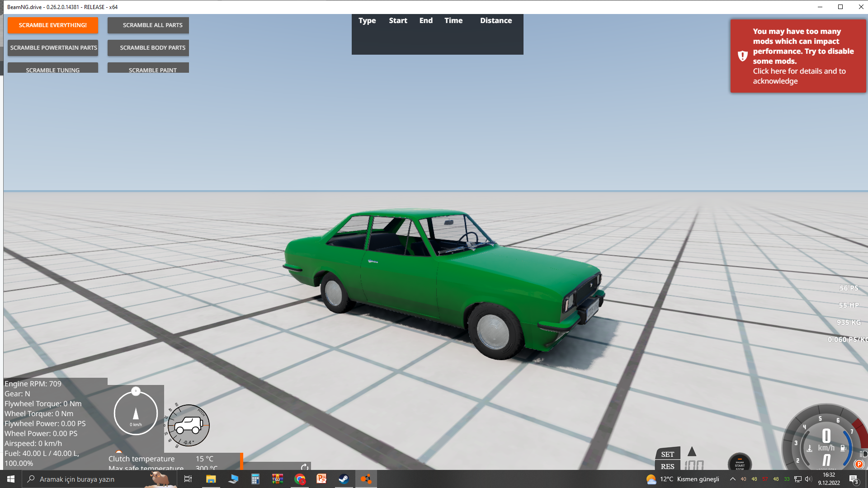868x488 pixels.
Task: Click the shield icon in mods warning
Action: [x=742, y=56]
